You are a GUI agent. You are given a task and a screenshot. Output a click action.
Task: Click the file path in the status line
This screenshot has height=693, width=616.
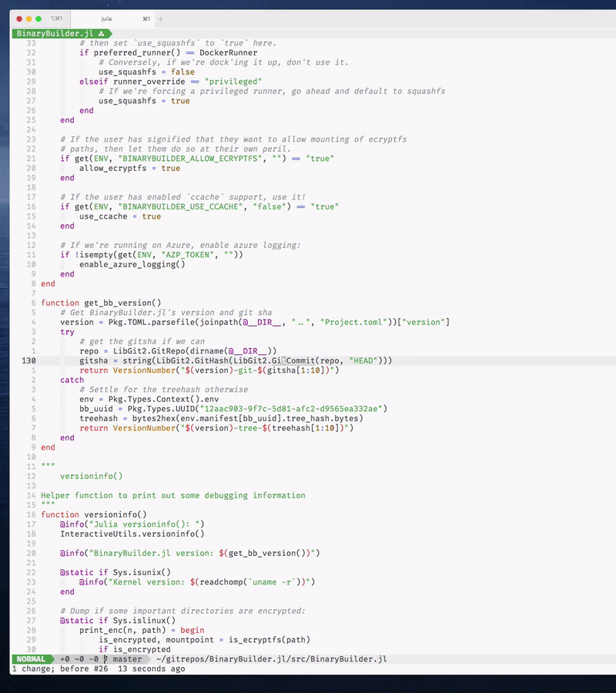(270, 659)
